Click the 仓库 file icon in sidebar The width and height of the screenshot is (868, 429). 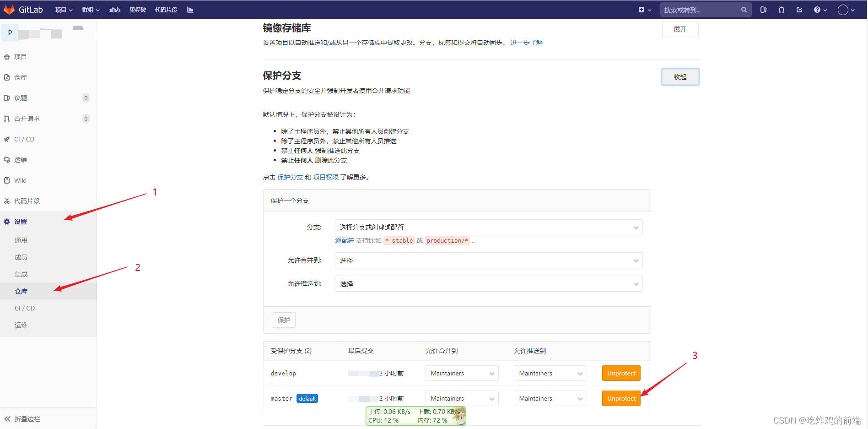(x=7, y=77)
